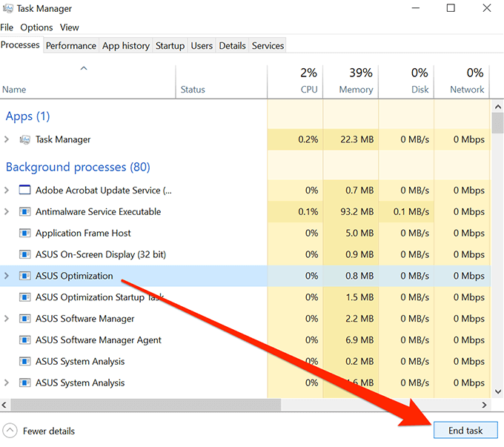Expand the ASUS Software Manager row

click(7, 319)
